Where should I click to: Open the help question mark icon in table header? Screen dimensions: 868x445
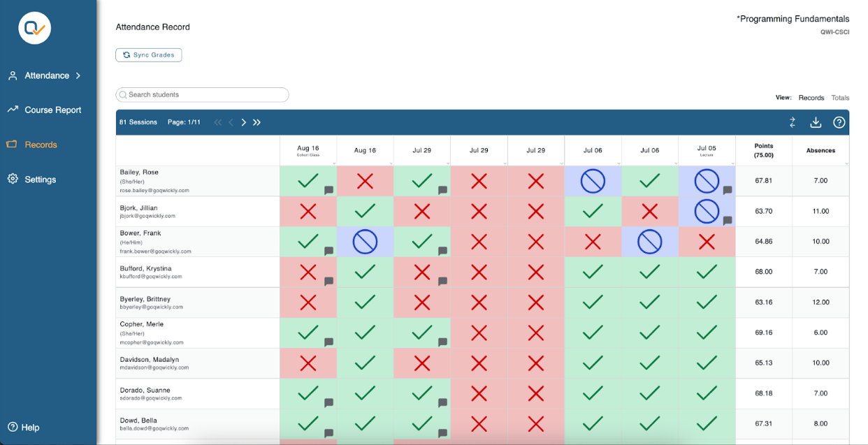click(x=839, y=122)
